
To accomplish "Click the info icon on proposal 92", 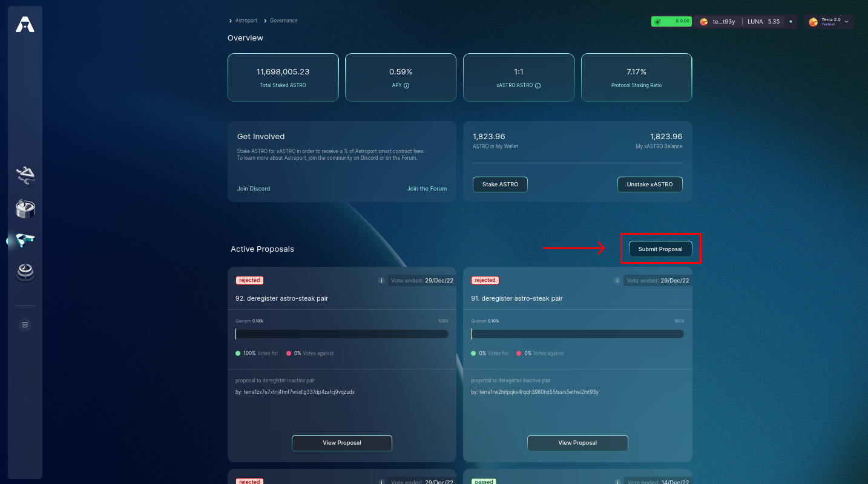I will coord(381,281).
